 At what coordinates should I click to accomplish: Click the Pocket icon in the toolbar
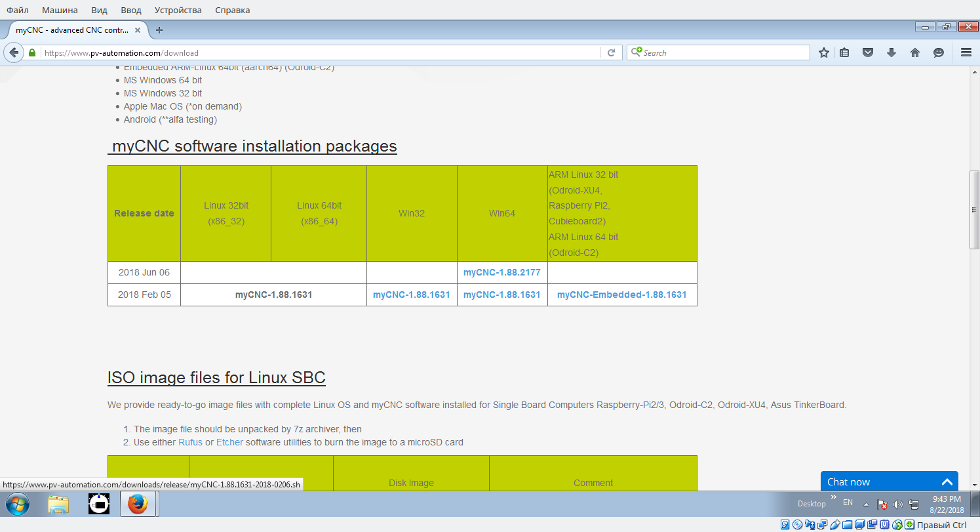pyautogui.click(x=868, y=52)
